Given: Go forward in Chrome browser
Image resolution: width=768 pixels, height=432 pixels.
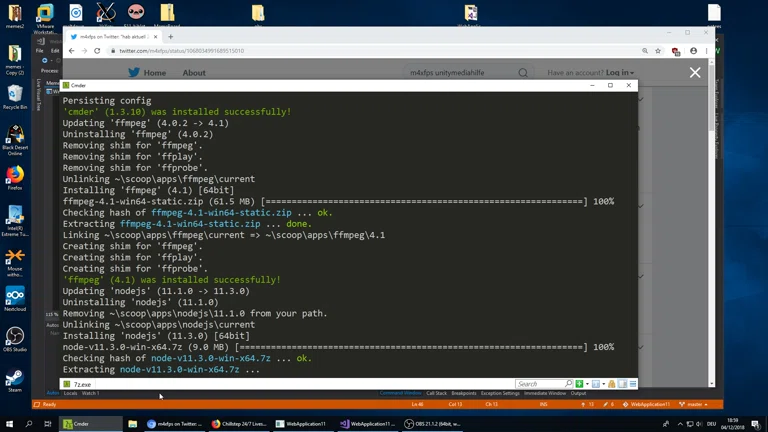Looking at the screenshot, I should (x=84, y=51).
